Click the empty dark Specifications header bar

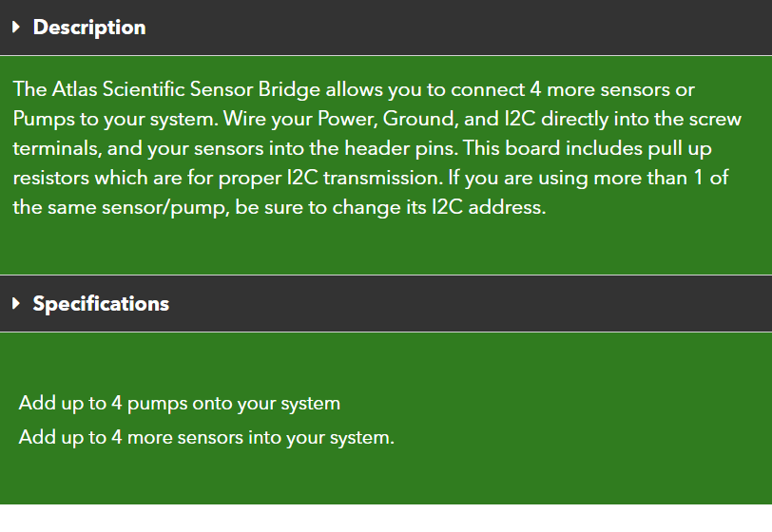(471, 303)
